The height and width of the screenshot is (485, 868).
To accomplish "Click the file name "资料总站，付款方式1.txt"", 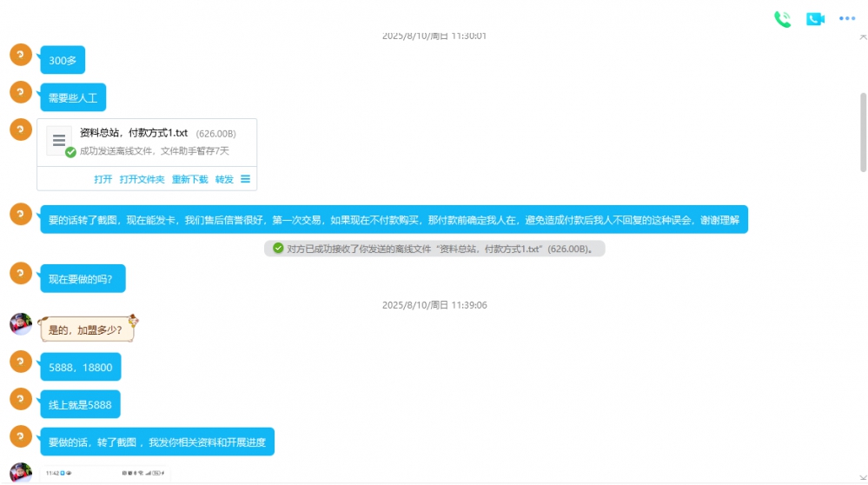I will coord(134,133).
